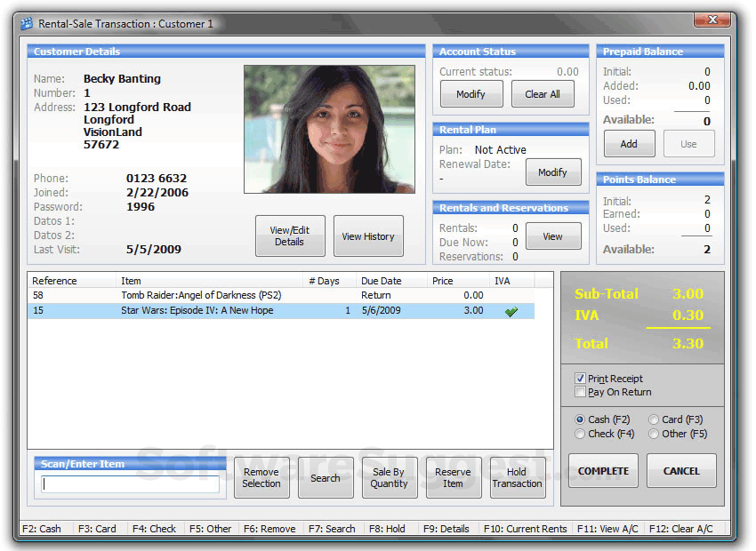The height and width of the screenshot is (551, 756).
Task: Enable the Pay On Return checkbox
Action: [x=581, y=392]
